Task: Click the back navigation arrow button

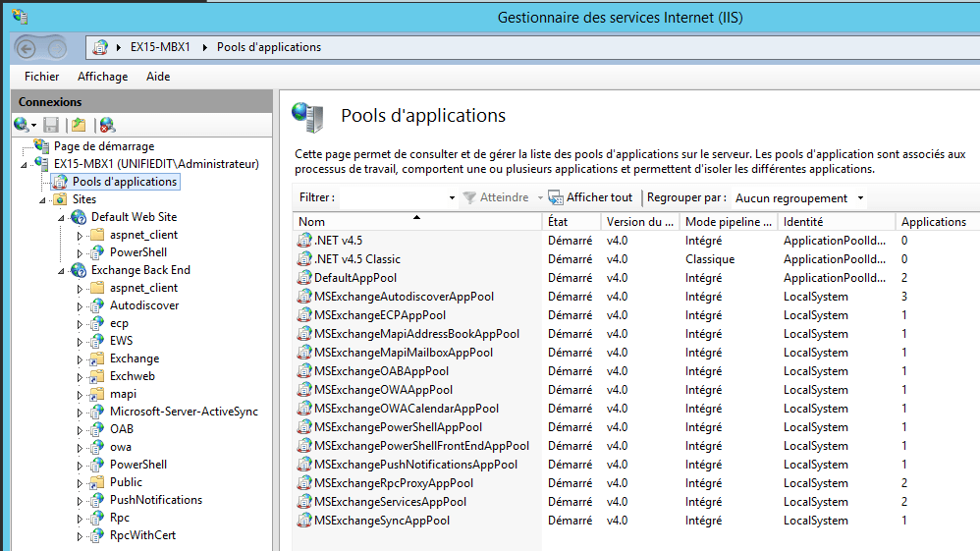Action: pyautogui.click(x=27, y=47)
